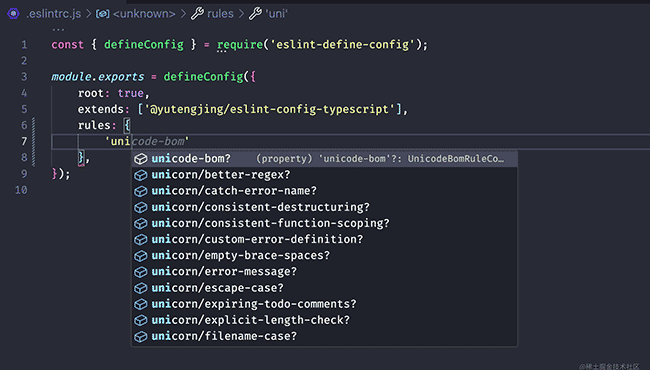Viewport: 650px width, 370px height.
Task: Choose unicorn/consistent-function-scoping? suggestion
Action: pos(325,223)
